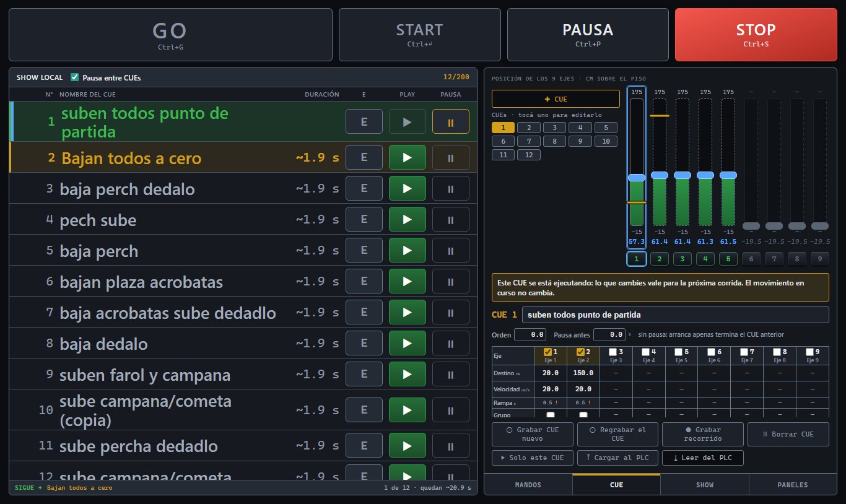Open the SHOW tab
The height and width of the screenshot is (504, 846).
click(705, 485)
